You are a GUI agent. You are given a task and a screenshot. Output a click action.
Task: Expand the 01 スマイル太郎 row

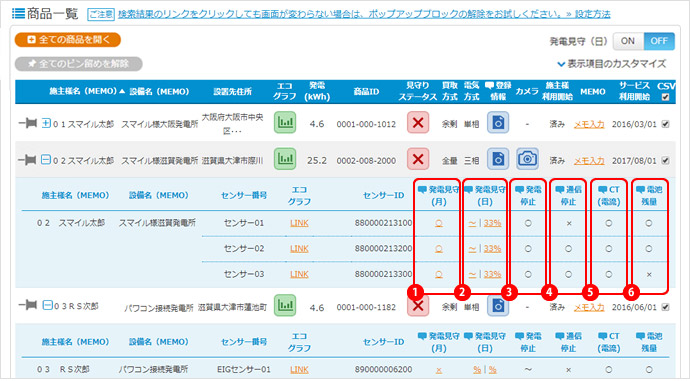click(x=46, y=123)
